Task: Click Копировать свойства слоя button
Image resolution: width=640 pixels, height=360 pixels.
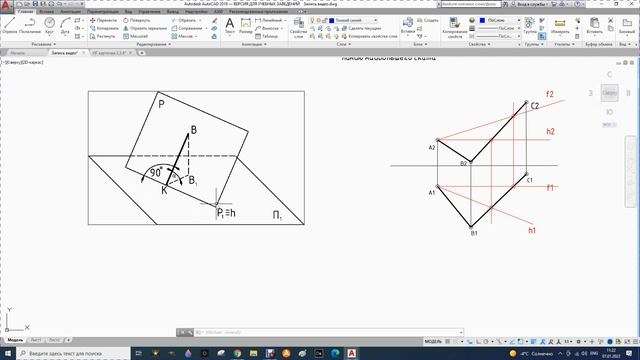Action: click(369, 36)
